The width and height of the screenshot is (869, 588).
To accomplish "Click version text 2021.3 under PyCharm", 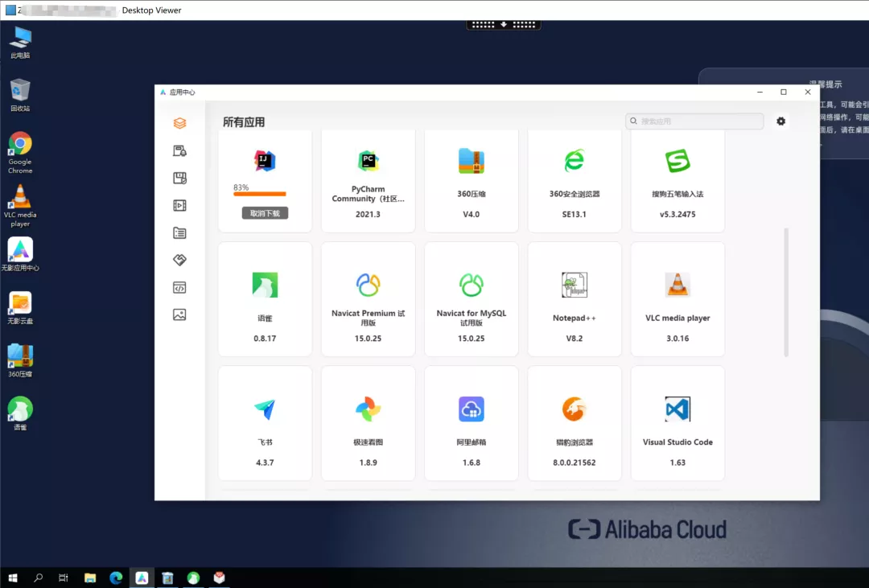I will 368,215.
